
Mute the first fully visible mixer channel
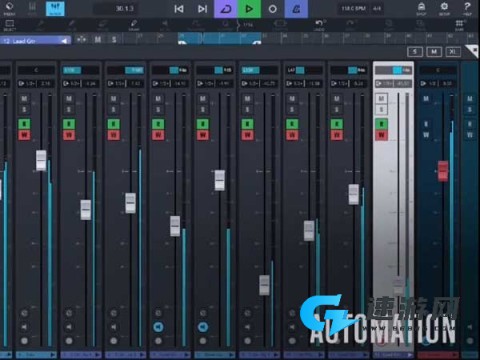tap(24, 98)
